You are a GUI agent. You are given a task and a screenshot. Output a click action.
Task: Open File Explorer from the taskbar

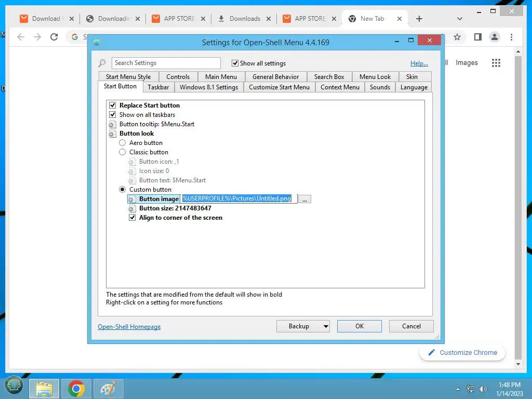click(45, 389)
